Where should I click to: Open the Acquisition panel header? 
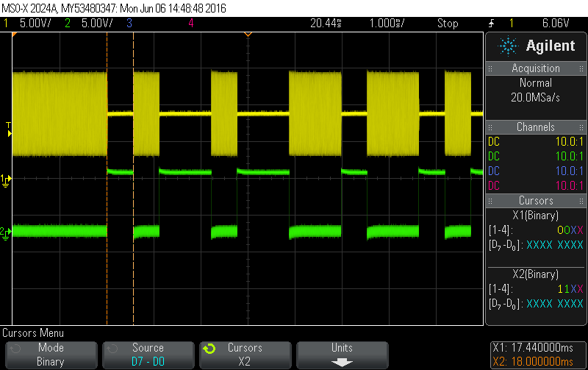[x=536, y=68]
